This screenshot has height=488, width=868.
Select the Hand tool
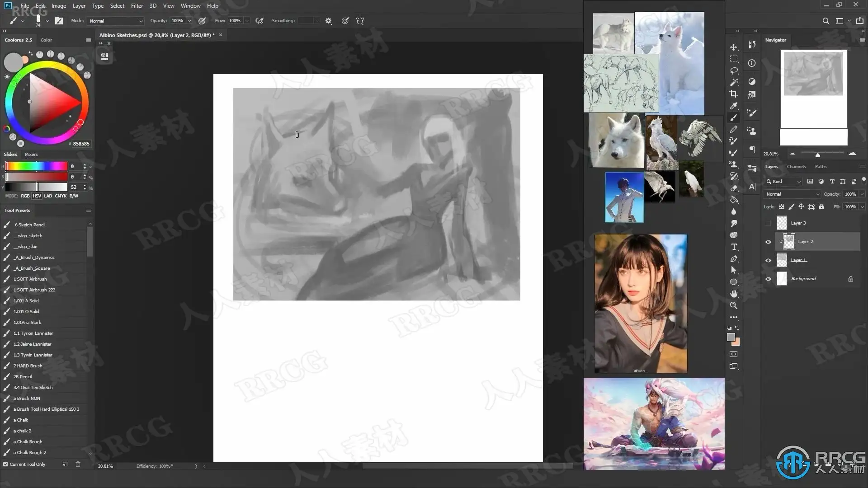733,294
